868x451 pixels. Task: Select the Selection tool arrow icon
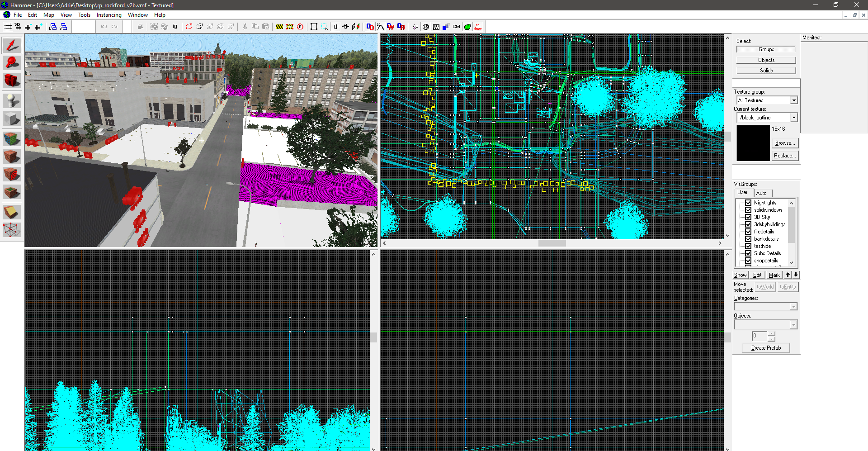tap(12, 45)
